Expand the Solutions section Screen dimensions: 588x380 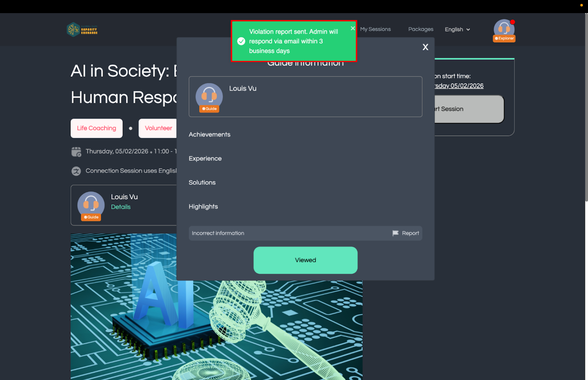(202, 183)
